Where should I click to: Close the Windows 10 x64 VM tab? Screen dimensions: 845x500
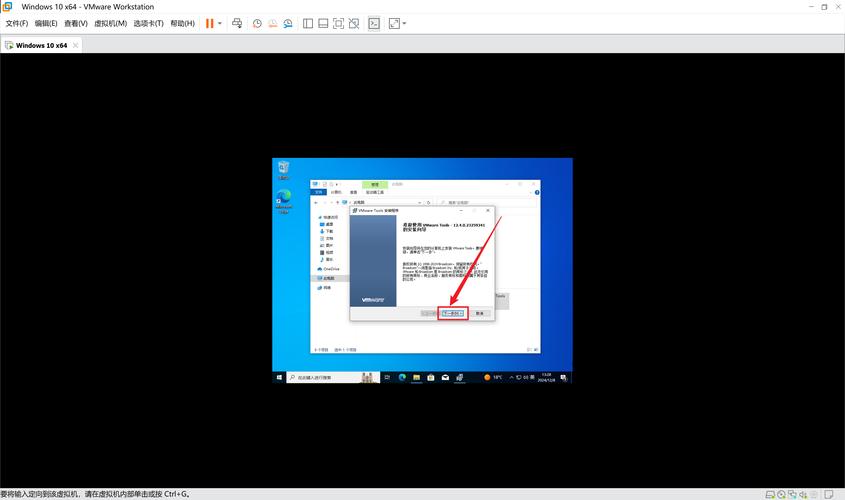pyautogui.click(x=76, y=45)
